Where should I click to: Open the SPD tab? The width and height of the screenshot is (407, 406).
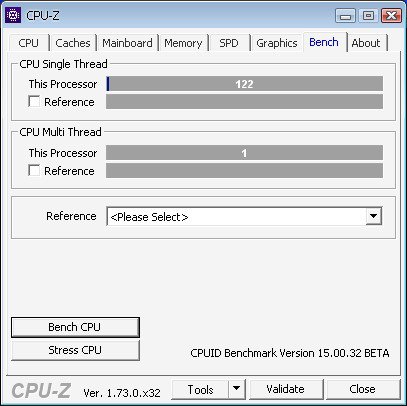pos(229,43)
